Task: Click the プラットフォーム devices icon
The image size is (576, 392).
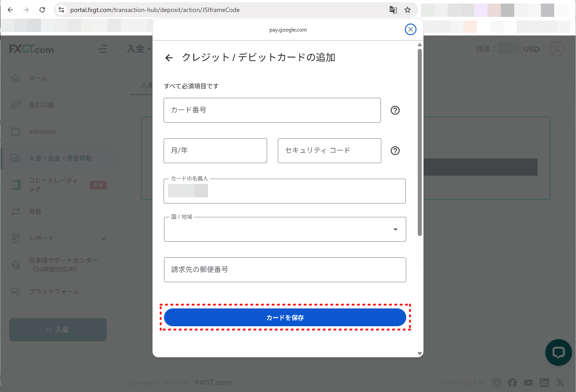Action: (16, 292)
